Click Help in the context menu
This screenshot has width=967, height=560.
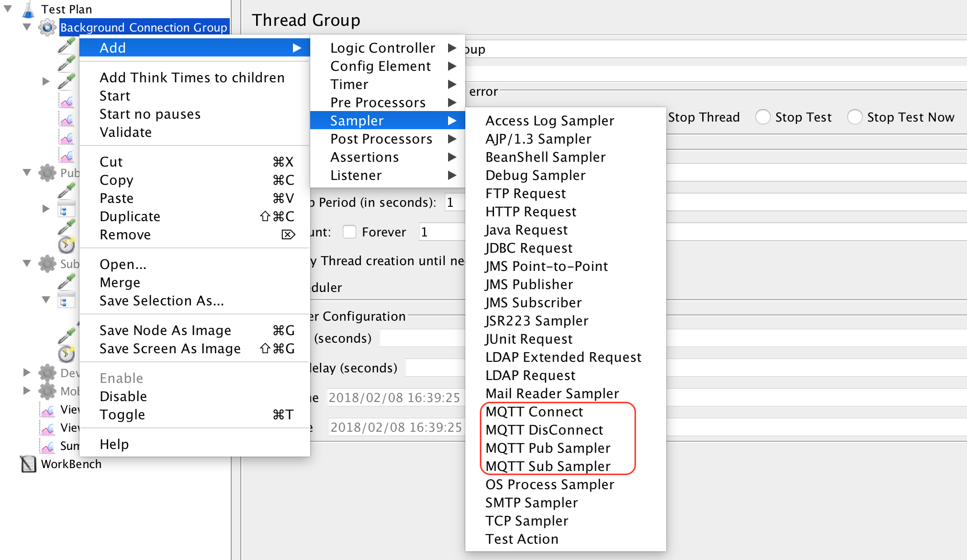114,444
